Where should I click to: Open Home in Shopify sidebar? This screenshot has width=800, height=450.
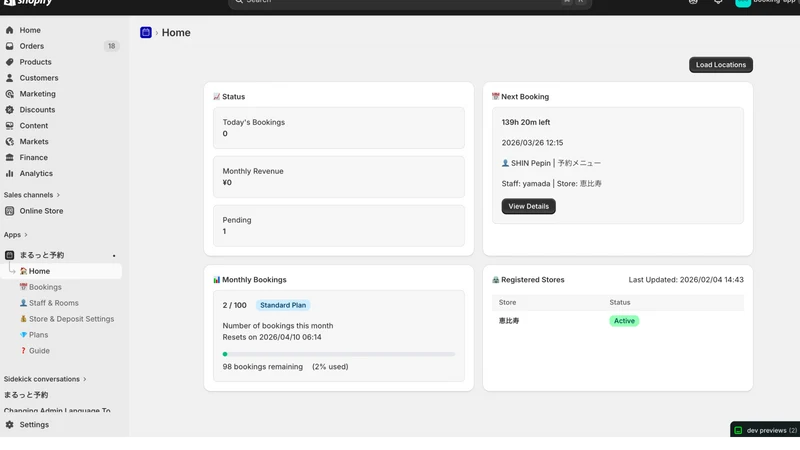coord(30,30)
